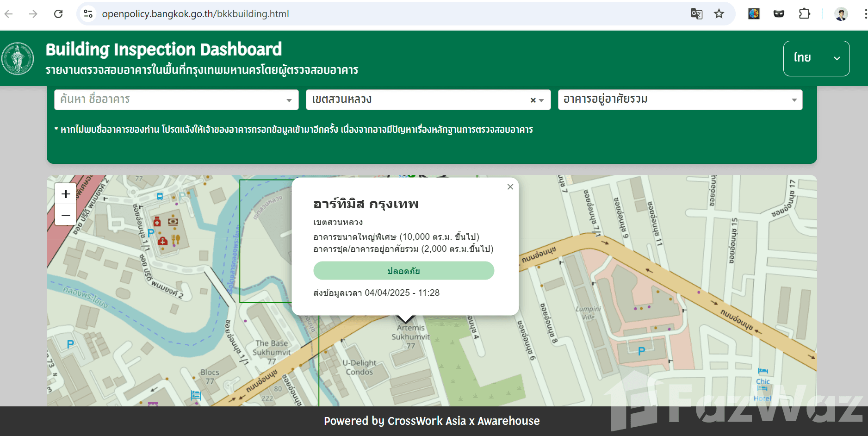Bookmark this page with the star icon
Viewport: 868px width, 436px height.
point(719,14)
